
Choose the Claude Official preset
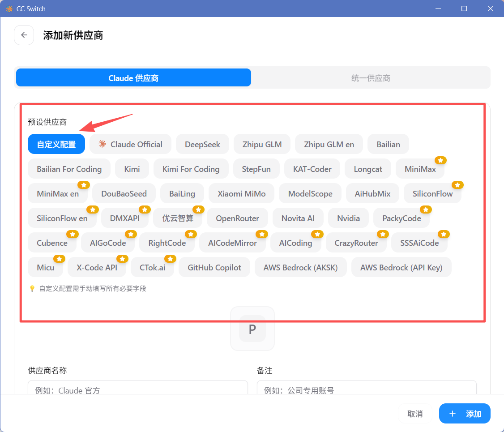(x=131, y=144)
